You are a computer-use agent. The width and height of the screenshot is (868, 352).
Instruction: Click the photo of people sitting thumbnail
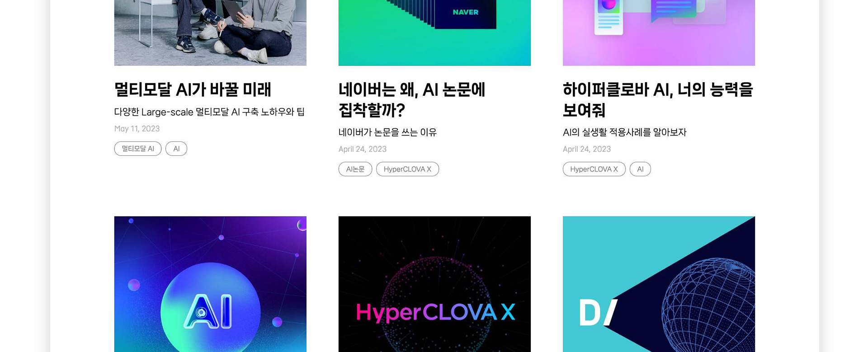(210, 33)
